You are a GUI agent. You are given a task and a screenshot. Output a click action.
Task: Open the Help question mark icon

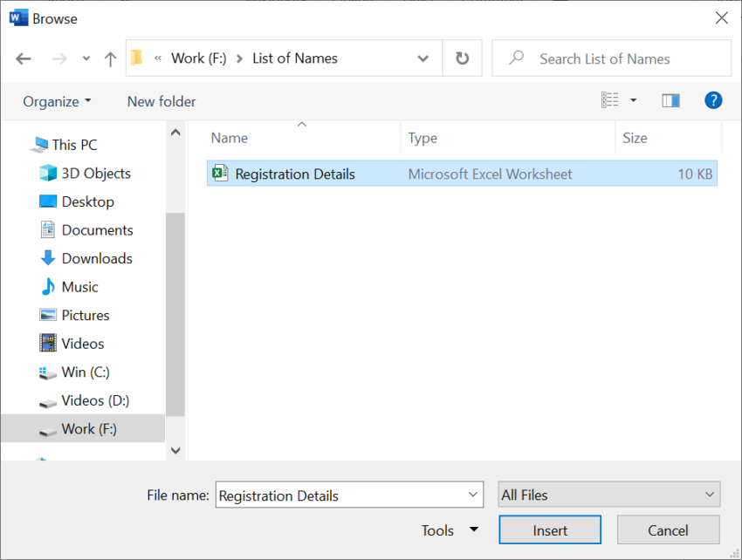coord(713,100)
